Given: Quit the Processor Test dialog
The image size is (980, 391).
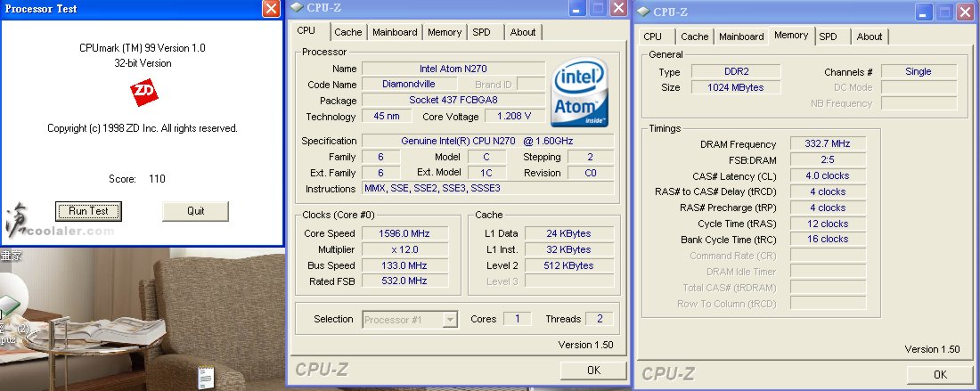Looking at the screenshot, I should click(196, 211).
